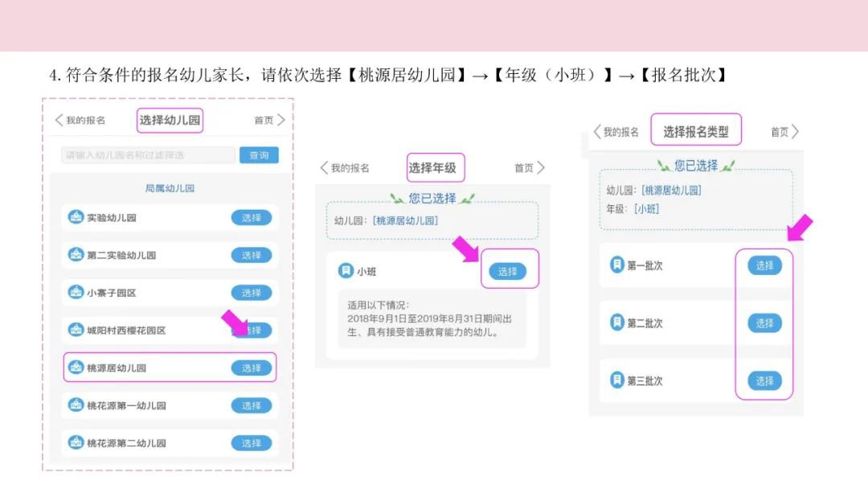Open 首页 from the 选择幼儿园 header
The height and width of the screenshot is (489, 868).
point(269,121)
